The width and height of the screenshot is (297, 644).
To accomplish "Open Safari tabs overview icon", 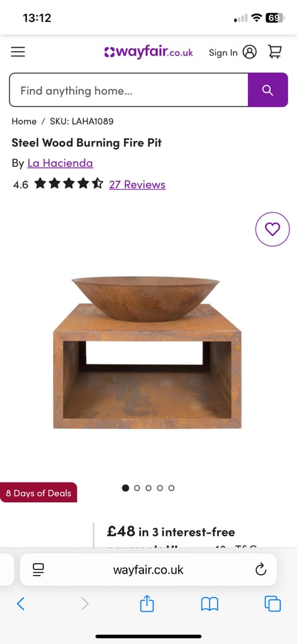I will coord(272,604).
